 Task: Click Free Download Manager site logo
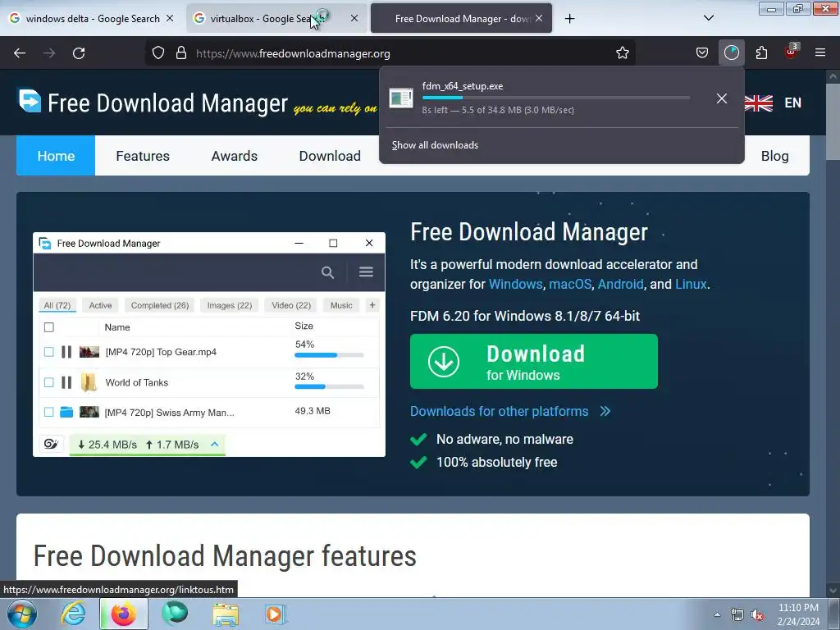[152, 103]
